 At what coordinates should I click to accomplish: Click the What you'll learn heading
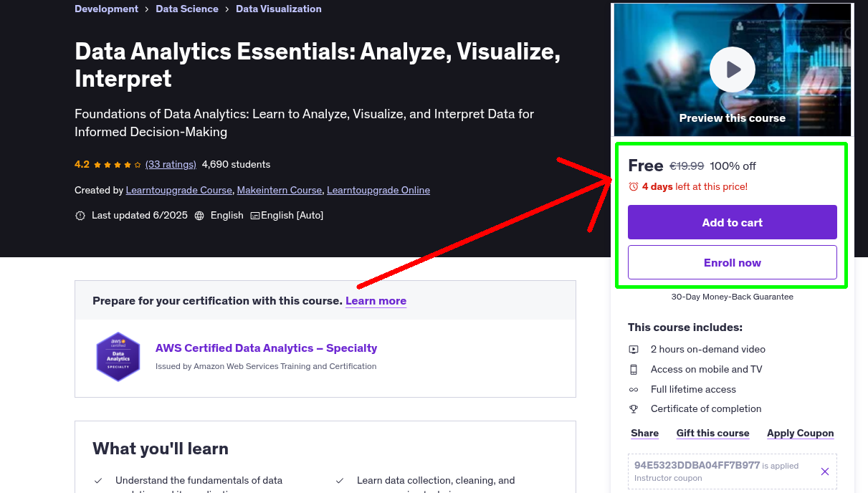(x=161, y=449)
